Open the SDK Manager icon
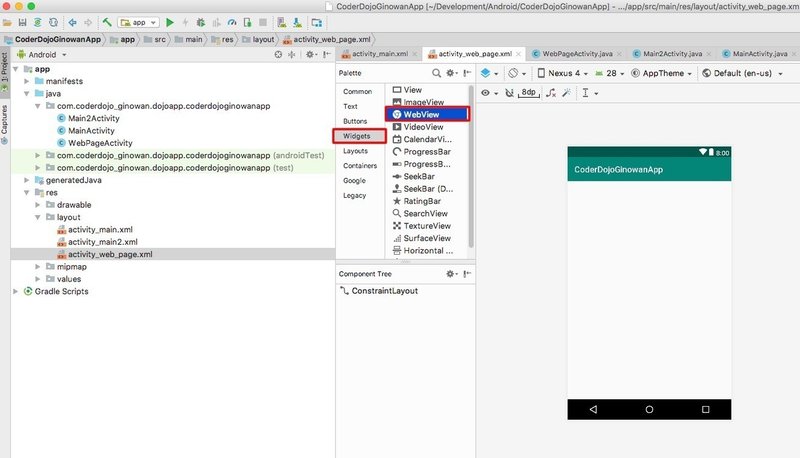 coord(297,22)
